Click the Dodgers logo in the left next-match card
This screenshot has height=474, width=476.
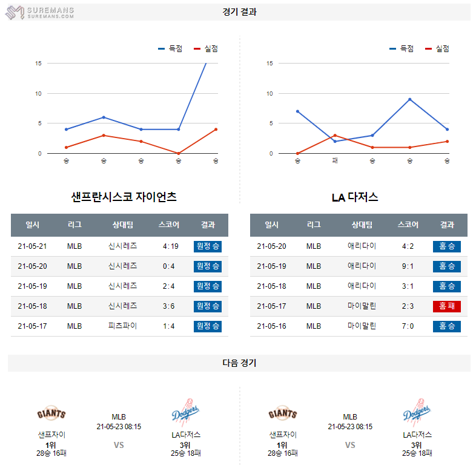coord(185,413)
